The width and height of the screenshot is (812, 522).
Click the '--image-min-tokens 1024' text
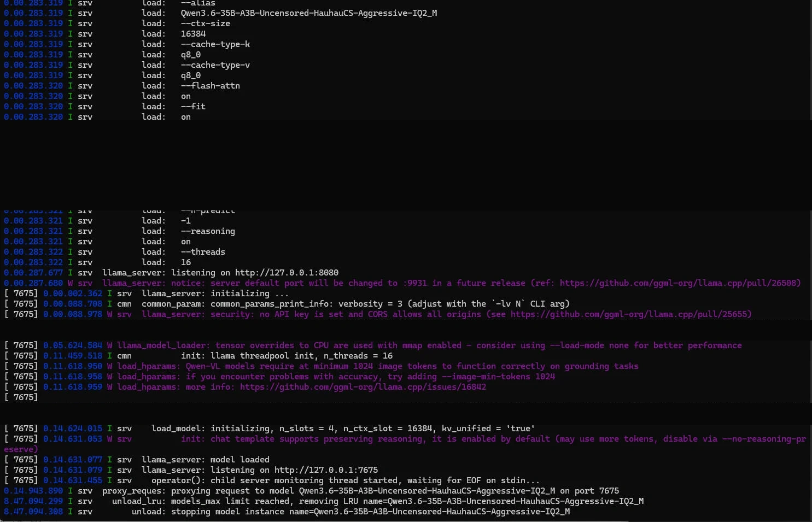[x=498, y=377]
